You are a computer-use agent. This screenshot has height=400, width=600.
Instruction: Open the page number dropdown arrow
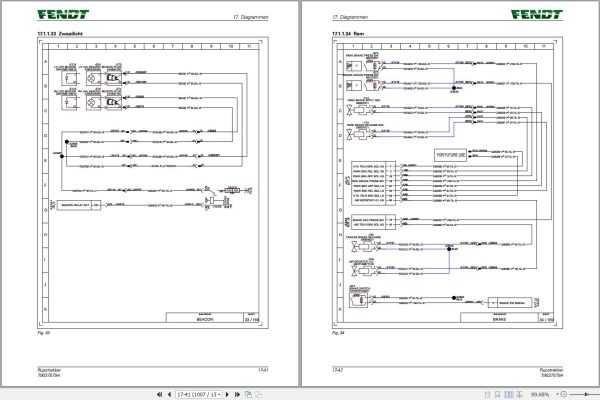(x=219, y=395)
